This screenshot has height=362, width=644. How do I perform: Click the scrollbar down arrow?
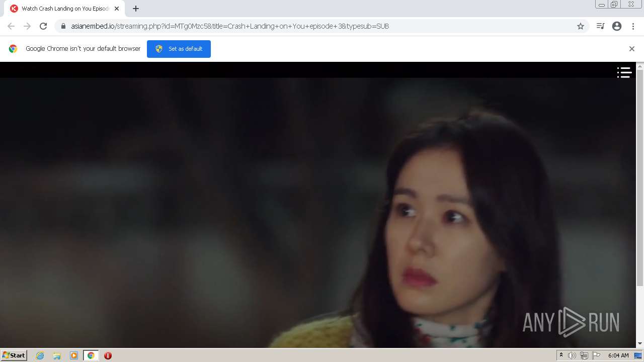(640, 344)
